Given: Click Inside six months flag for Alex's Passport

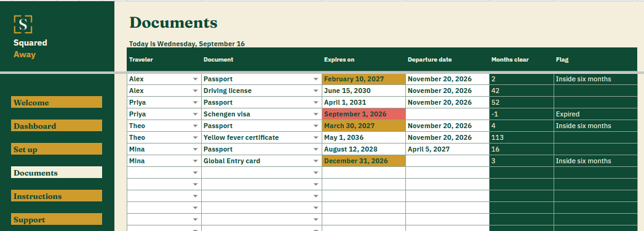Looking at the screenshot, I should click(x=595, y=79).
